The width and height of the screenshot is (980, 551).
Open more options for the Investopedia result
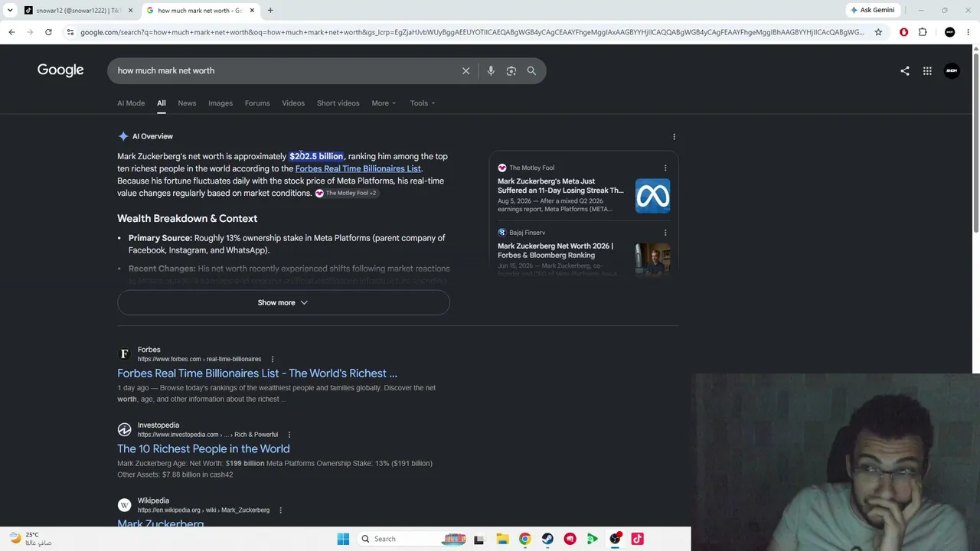(x=289, y=435)
